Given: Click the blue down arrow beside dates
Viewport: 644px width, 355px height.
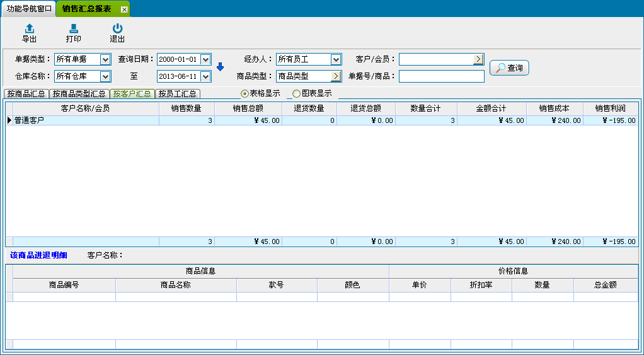Looking at the screenshot, I should tap(220, 67).
